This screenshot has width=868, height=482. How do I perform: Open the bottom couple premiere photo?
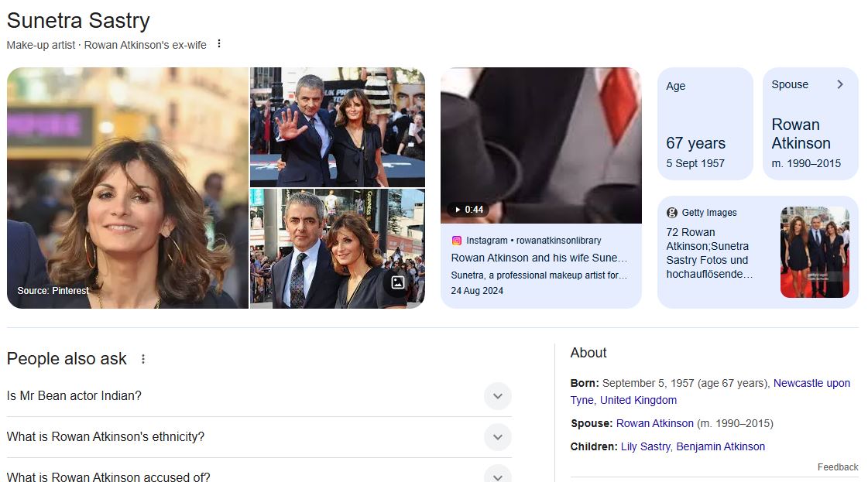pos(338,249)
